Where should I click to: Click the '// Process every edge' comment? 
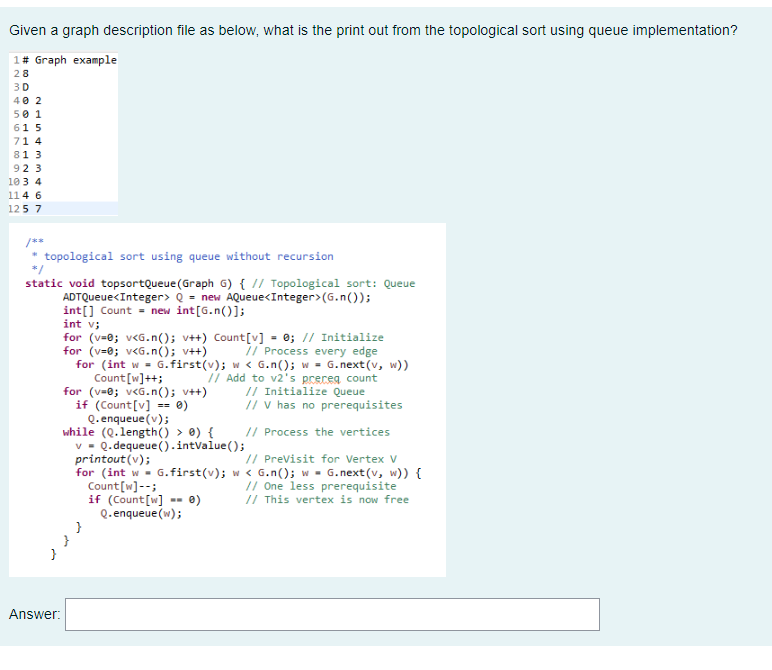coord(312,351)
